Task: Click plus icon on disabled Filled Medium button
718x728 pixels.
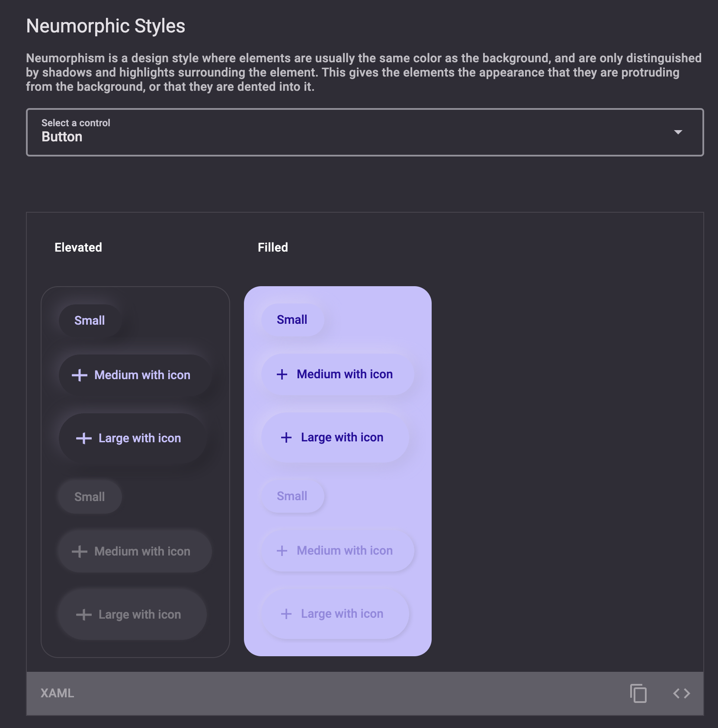Action: tap(282, 551)
